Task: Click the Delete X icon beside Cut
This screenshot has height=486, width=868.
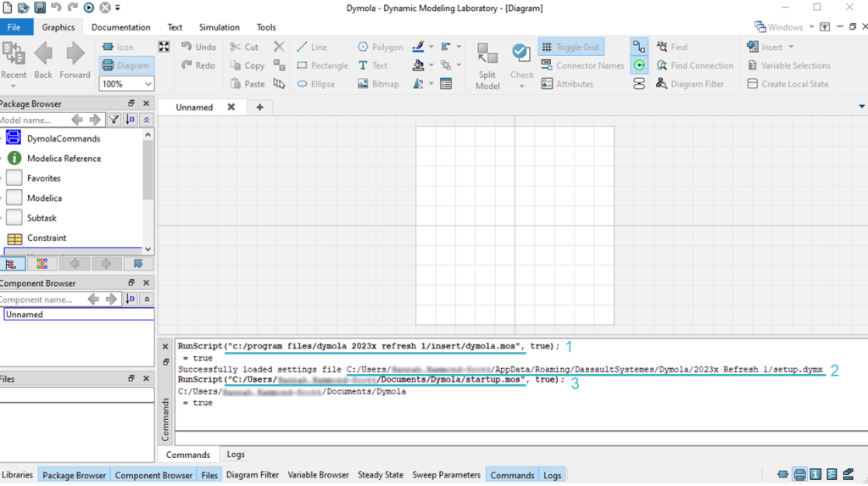Action: pyautogui.click(x=279, y=47)
